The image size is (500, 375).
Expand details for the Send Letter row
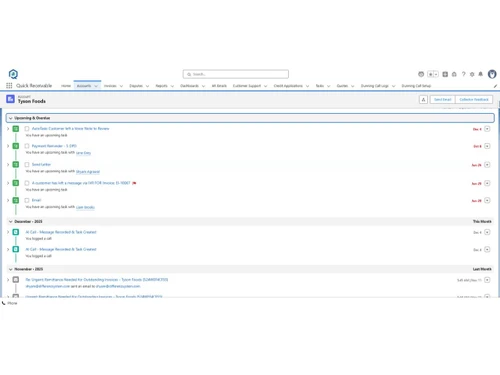8,164
